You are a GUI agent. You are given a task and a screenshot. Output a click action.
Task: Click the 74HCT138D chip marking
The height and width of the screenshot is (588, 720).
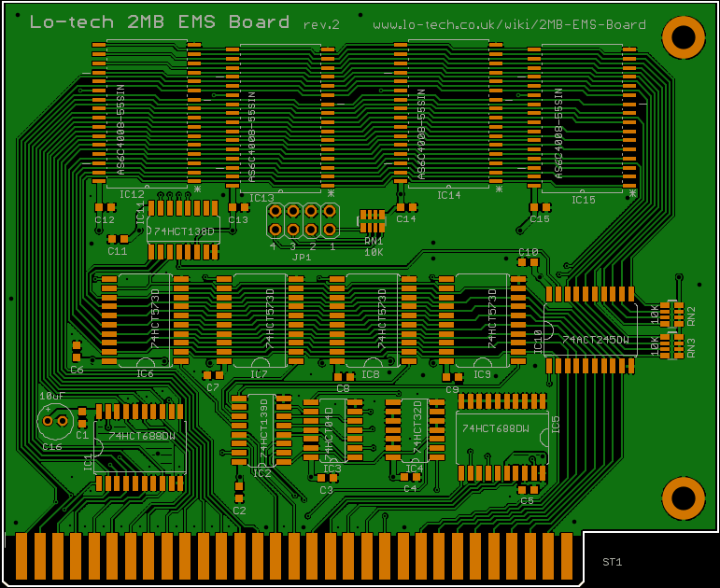pos(184,231)
